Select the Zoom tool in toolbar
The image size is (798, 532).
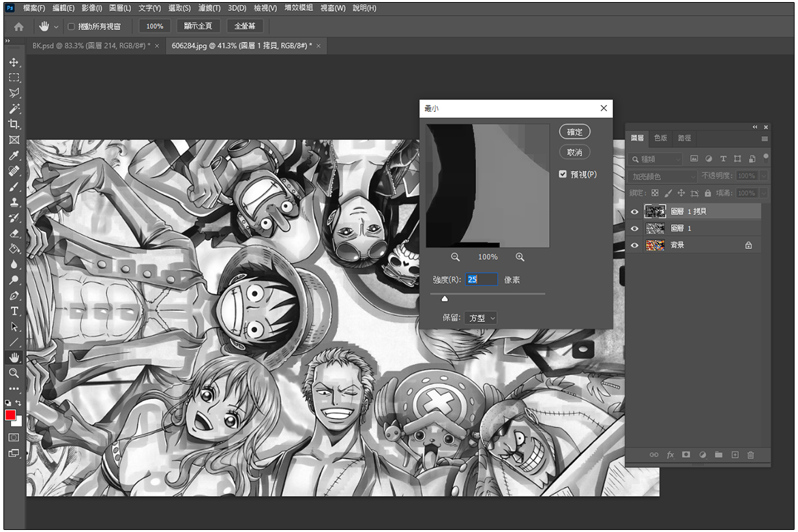pyautogui.click(x=14, y=373)
